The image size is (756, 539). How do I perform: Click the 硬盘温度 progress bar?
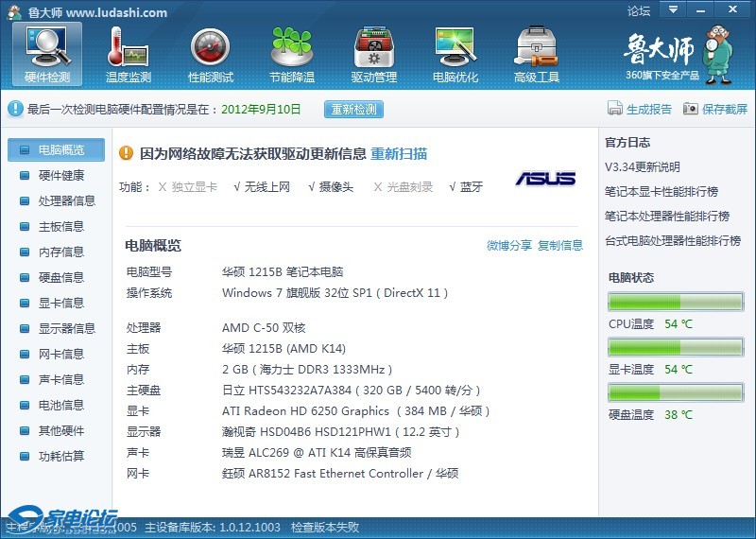[676, 392]
